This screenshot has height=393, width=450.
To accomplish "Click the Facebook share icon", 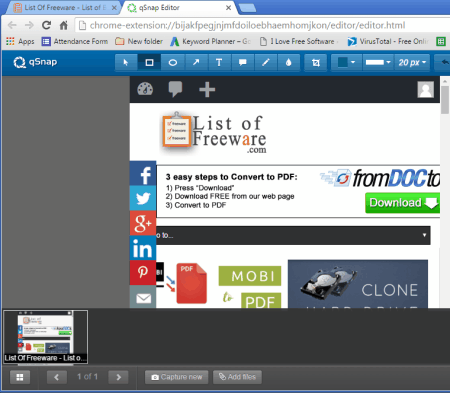I will point(143,173).
